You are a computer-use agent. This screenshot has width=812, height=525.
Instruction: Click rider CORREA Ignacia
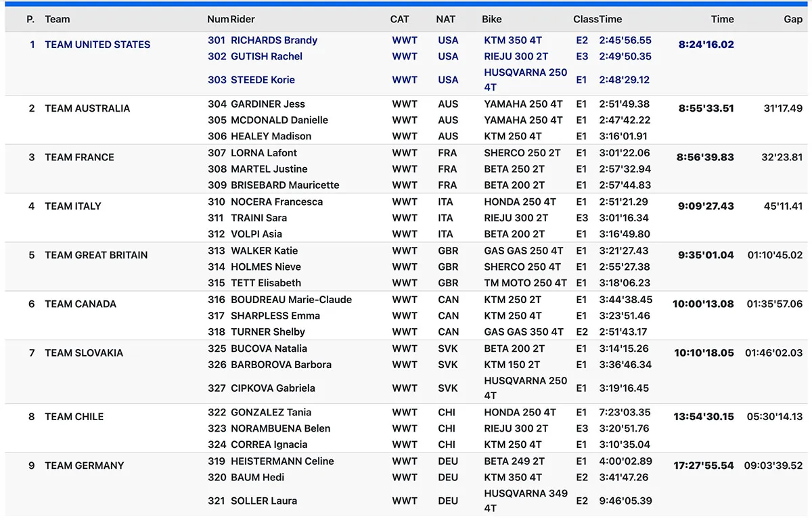tap(269, 445)
